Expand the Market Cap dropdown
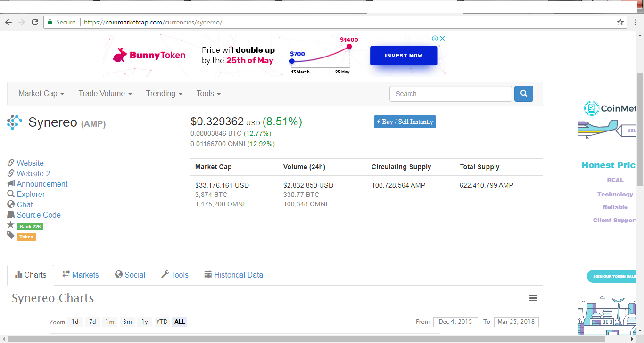Screen dimensions: 644x343 click(41, 94)
